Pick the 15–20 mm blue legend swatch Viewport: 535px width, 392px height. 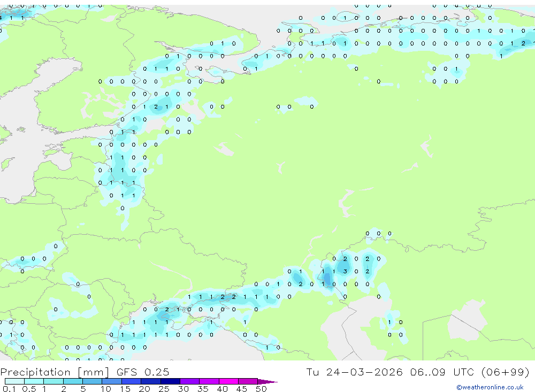[132, 381]
